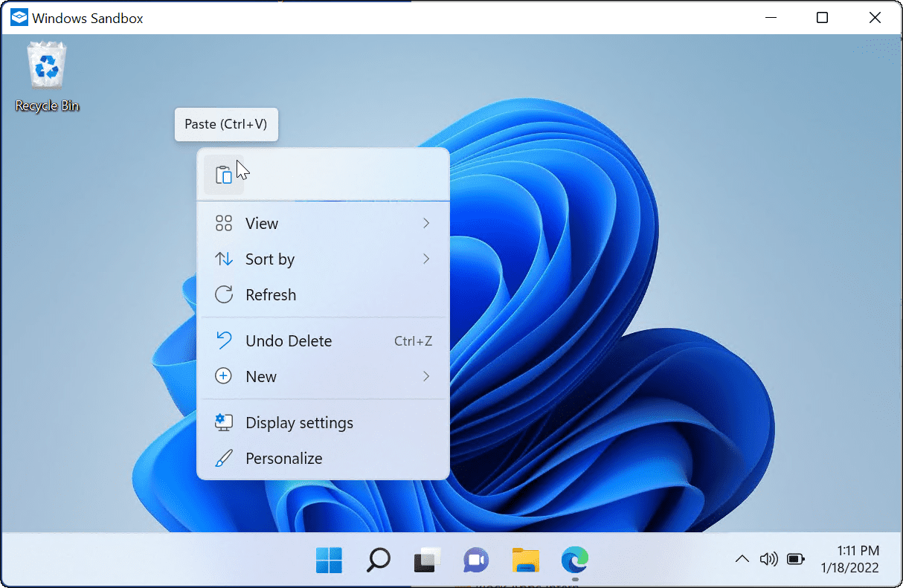The width and height of the screenshot is (903, 588).
Task: Click the Paste icon in the context menu
Action: point(224,174)
